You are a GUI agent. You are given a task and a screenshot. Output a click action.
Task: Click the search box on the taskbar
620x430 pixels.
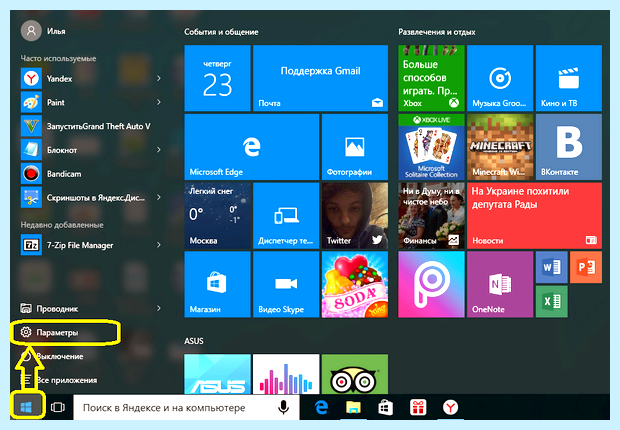187,407
